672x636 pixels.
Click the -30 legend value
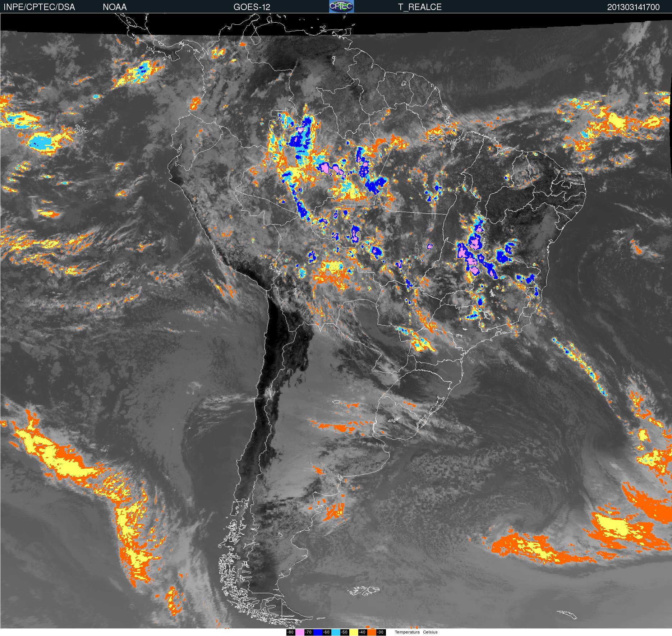pyautogui.click(x=380, y=632)
